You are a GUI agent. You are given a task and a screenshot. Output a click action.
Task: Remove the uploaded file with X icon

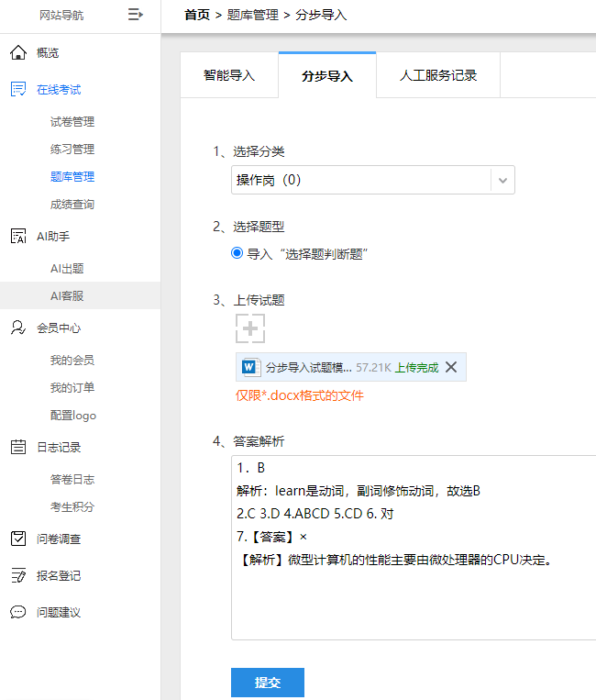(451, 367)
